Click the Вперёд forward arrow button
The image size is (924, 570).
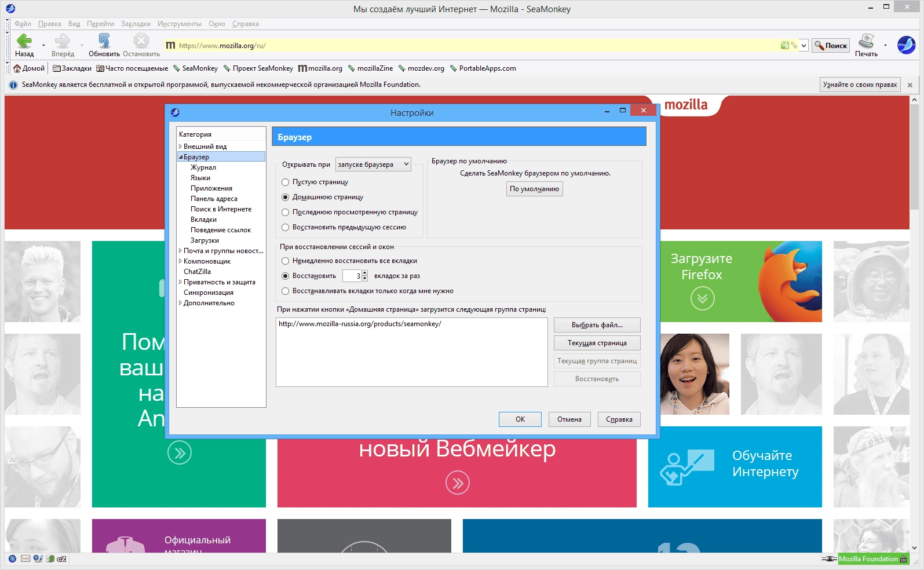[62, 41]
